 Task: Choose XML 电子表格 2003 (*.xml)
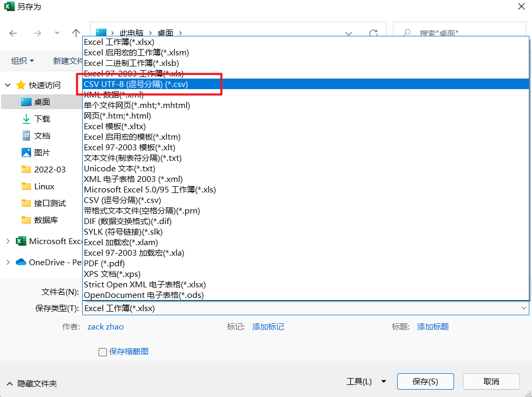click(x=306, y=179)
